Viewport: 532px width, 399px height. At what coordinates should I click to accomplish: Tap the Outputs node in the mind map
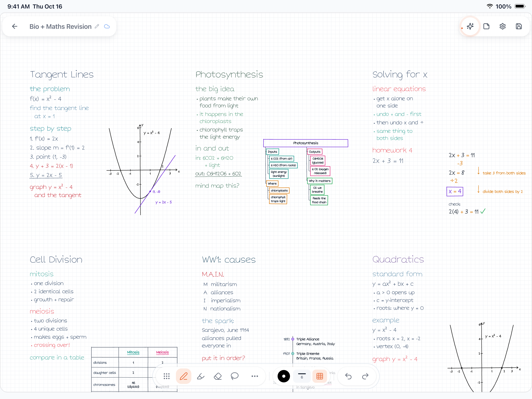click(x=315, y=152)
